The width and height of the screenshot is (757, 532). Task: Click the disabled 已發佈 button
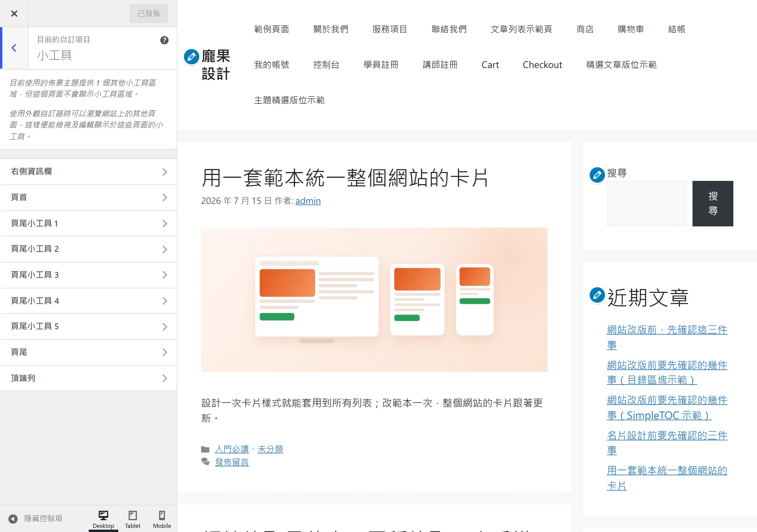coord(148,14)
